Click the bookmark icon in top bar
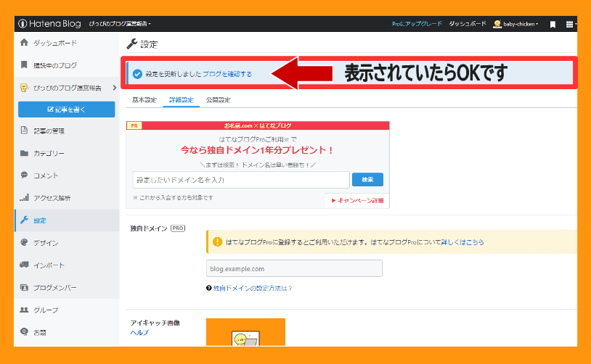The image size is (591, 364). click(553, 25)
